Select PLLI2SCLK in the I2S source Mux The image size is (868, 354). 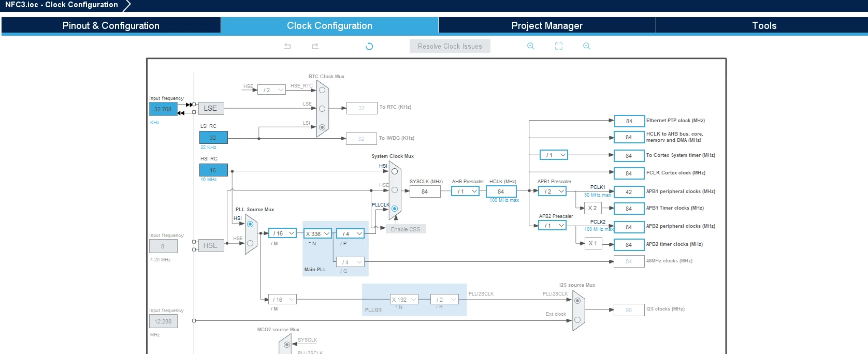click(577, 301)
